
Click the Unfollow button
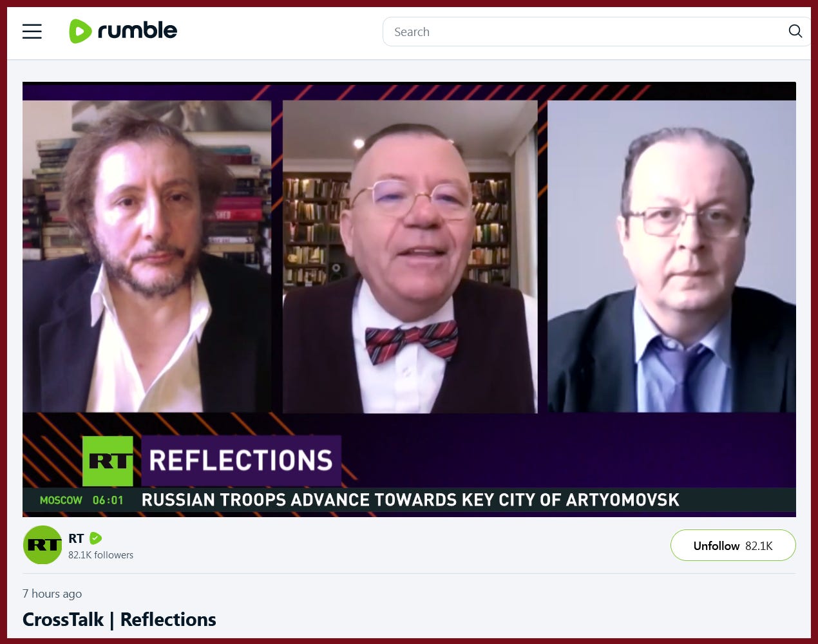pyautogui.click(x=733, y=545)
